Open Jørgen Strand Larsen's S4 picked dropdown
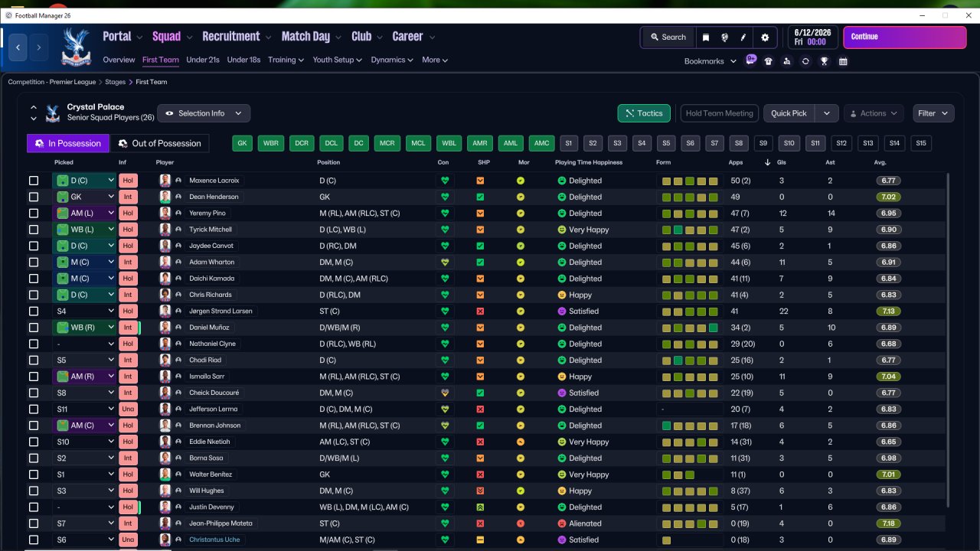 click(84, 311)
